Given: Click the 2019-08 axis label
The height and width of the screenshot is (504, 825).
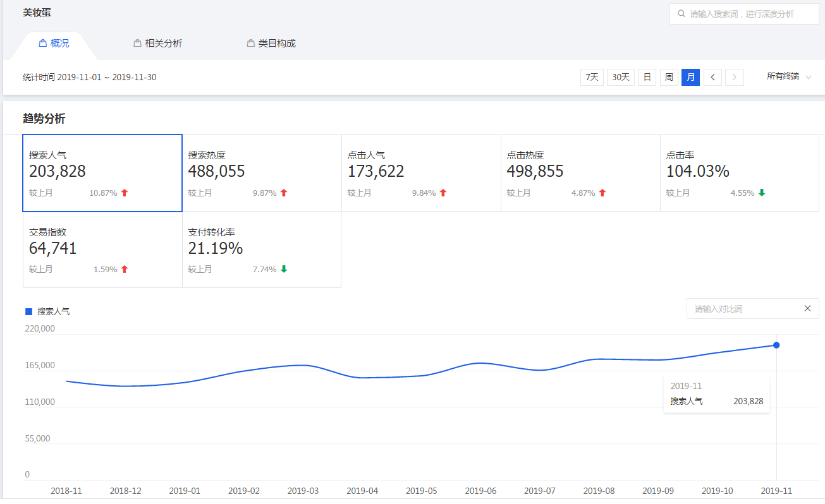Looking at the screenshot, I should pyautogui.click(x=599, y=490).
